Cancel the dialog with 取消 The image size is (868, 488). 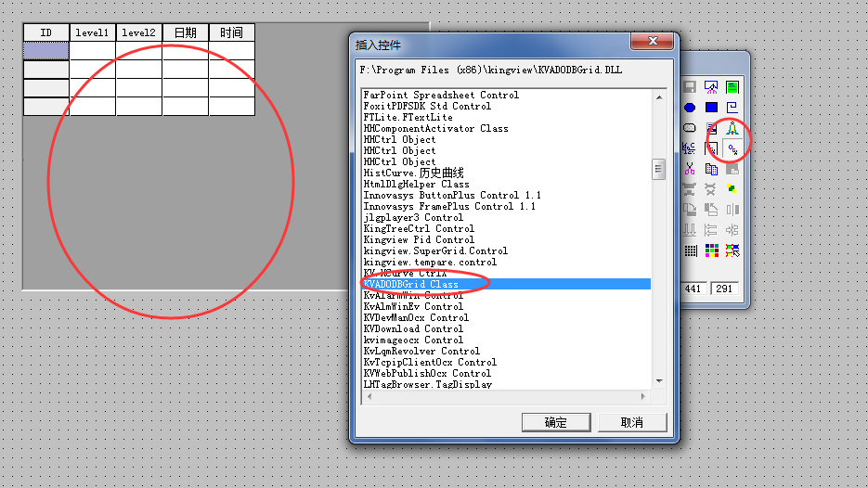pos(632,423)
